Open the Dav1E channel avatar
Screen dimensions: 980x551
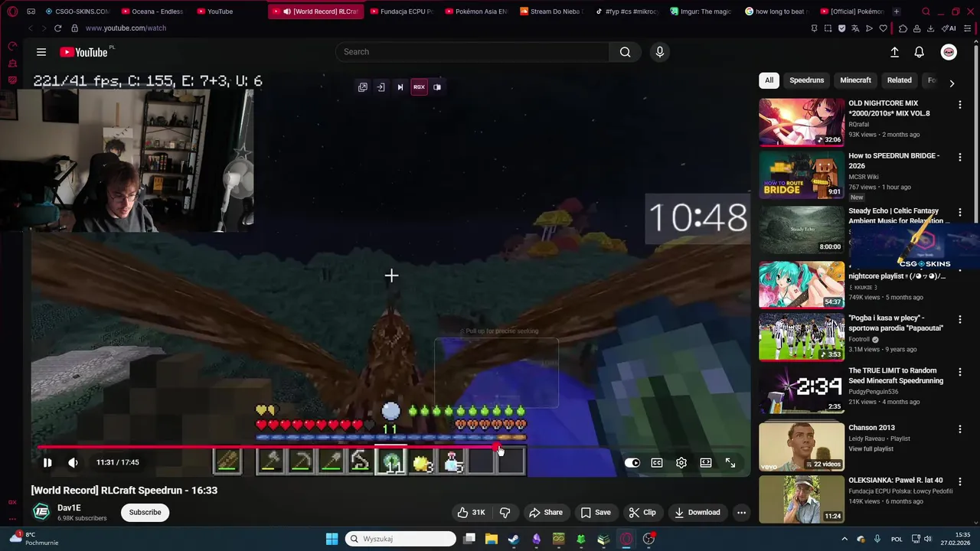tap(41, 512)
